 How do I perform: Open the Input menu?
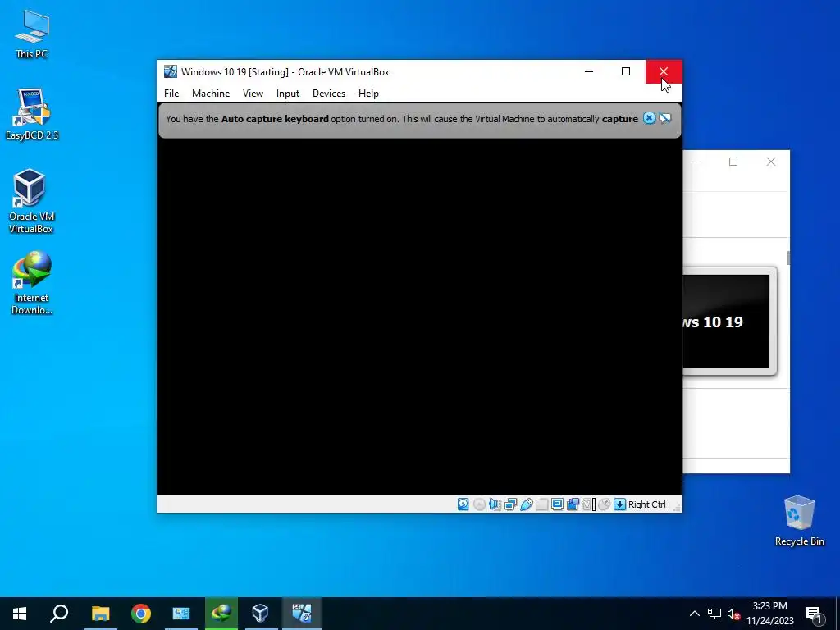coord(288,94)
